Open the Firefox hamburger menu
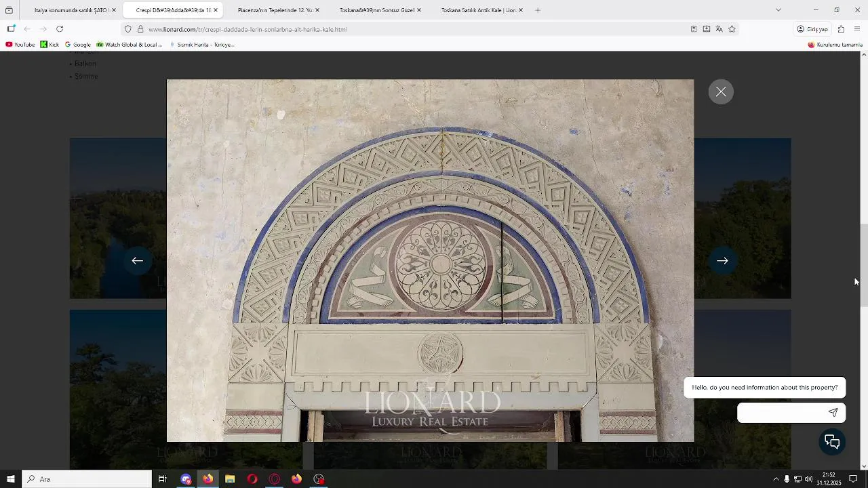The image size is (868, 488). coord(857,29)
